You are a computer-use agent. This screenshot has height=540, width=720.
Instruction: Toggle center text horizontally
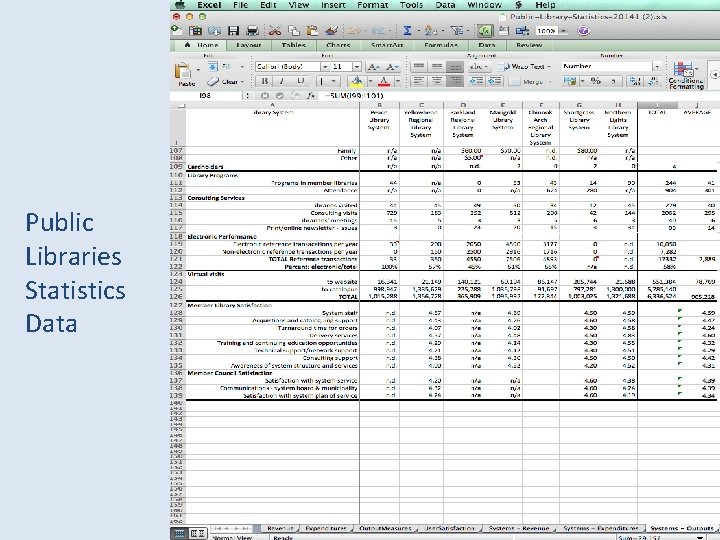click(x=437, y=81)
